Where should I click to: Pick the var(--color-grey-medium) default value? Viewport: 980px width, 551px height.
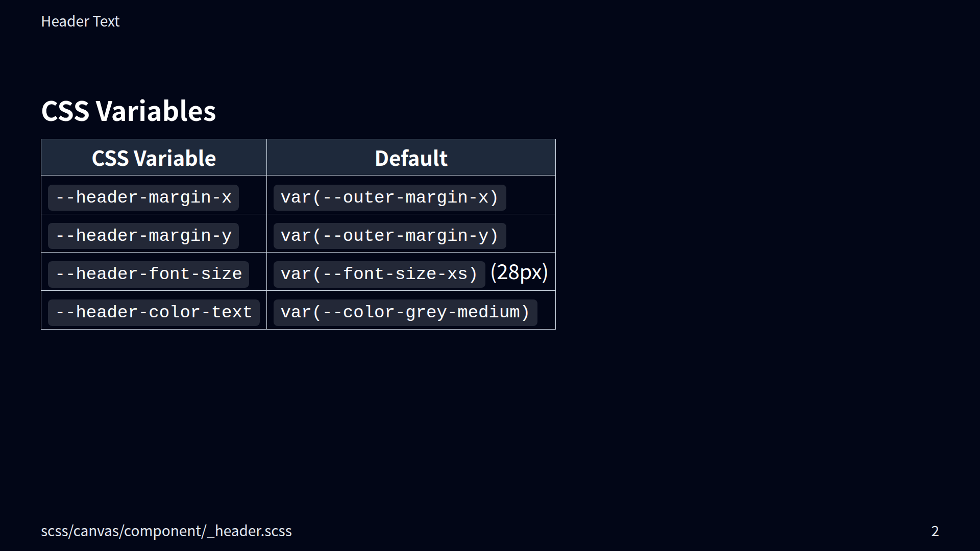405,312
